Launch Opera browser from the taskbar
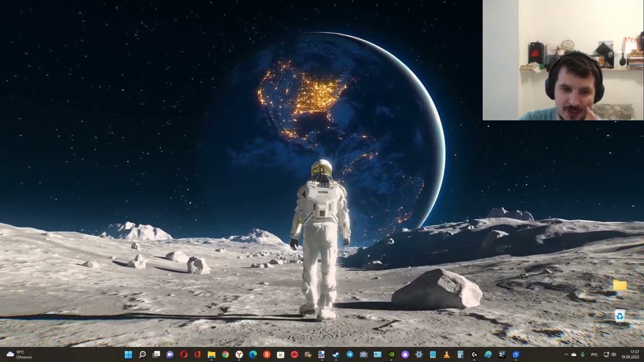 184,354
